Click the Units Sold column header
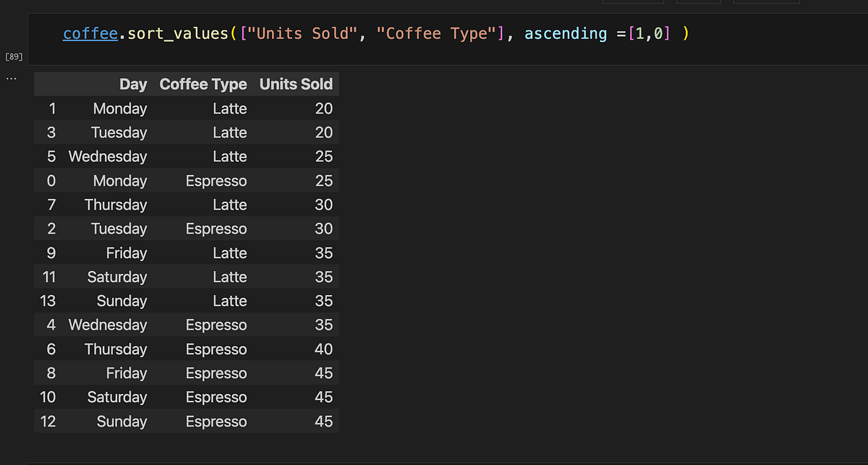Viewport: 868px width, 465px height. click(296, 84)
